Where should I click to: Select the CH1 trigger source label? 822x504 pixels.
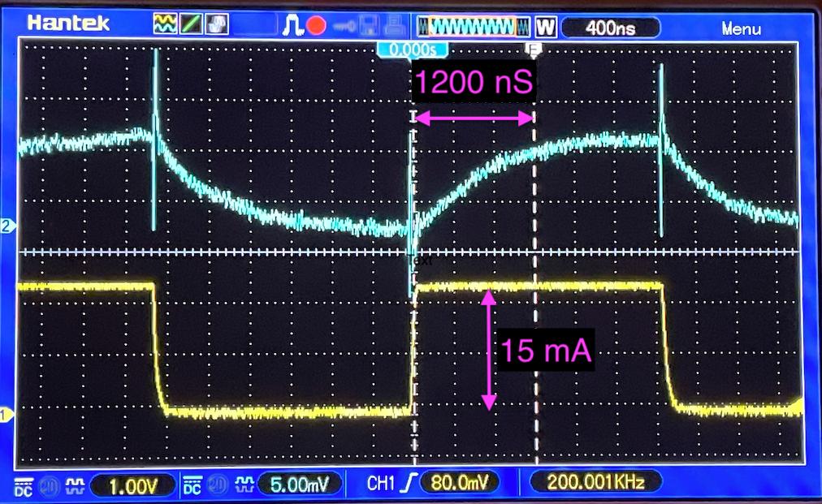coord(381,485)
